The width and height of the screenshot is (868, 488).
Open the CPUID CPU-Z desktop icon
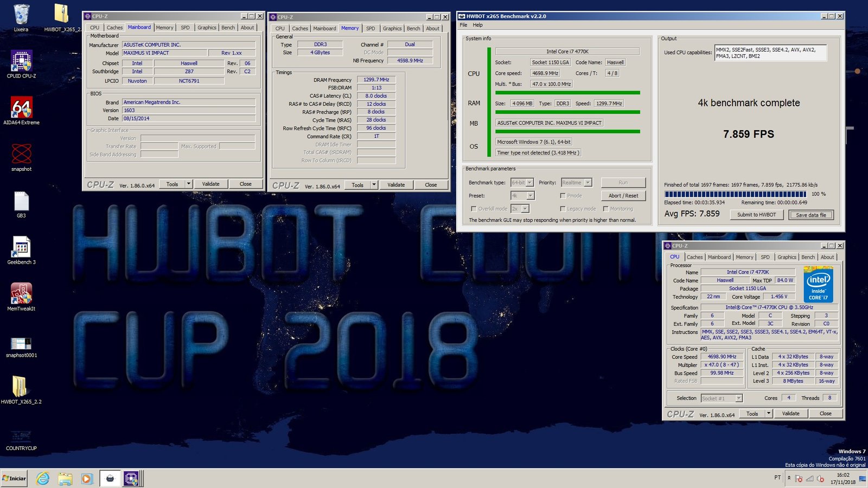tap(21, 61)
